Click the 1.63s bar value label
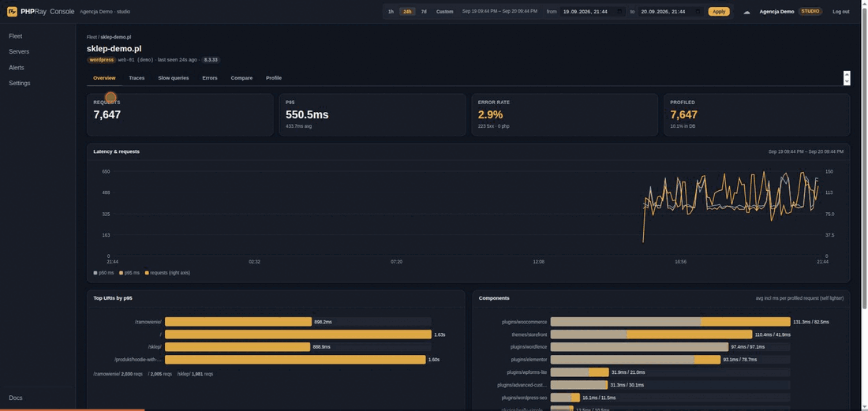Image resolution: width=868 pixels, height=411 pixels. [440, 334]
